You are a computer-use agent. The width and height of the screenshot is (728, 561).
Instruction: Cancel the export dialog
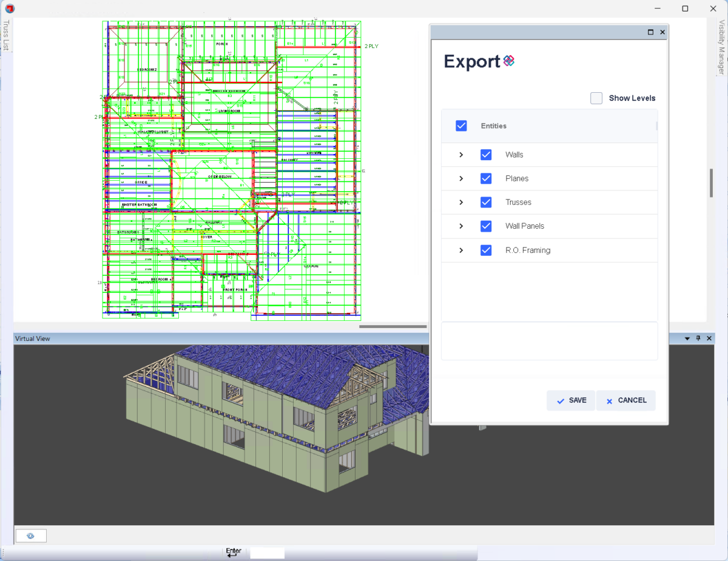point(626,400)
